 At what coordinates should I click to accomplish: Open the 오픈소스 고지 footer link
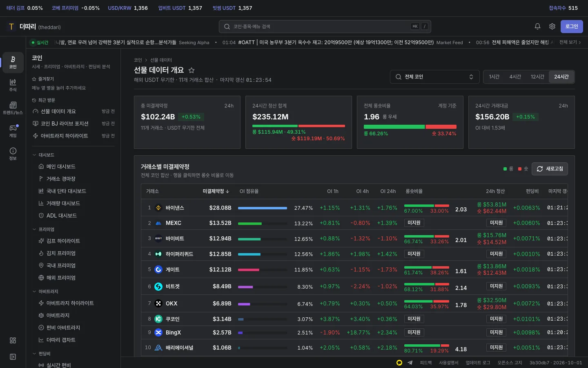tap(510, 363)
